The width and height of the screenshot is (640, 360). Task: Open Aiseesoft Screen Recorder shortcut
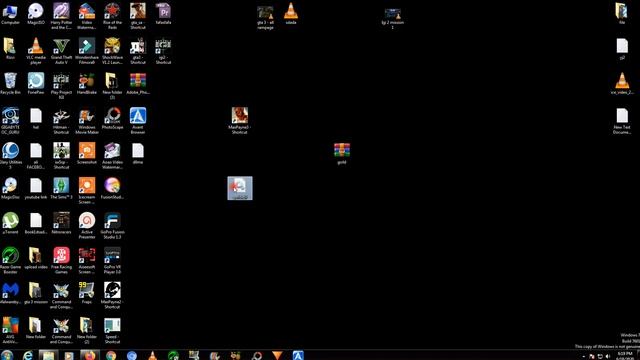point(87,260)
